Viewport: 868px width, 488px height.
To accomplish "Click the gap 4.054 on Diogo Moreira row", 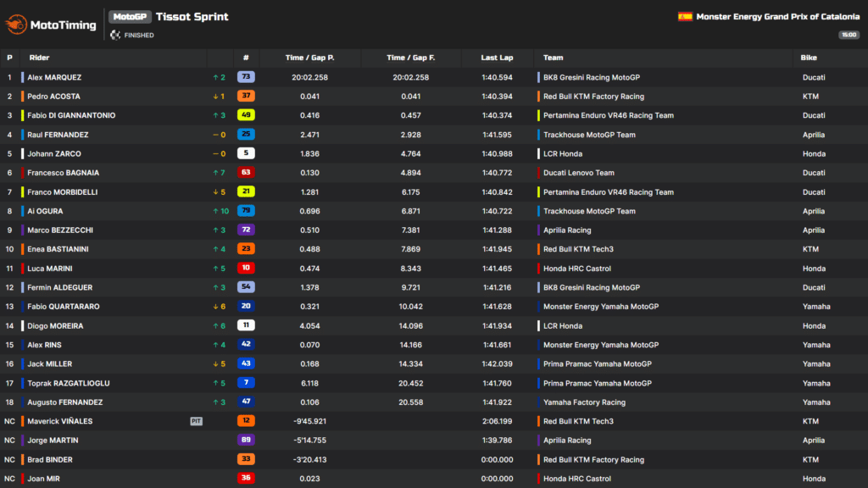I will coord(310,326).
